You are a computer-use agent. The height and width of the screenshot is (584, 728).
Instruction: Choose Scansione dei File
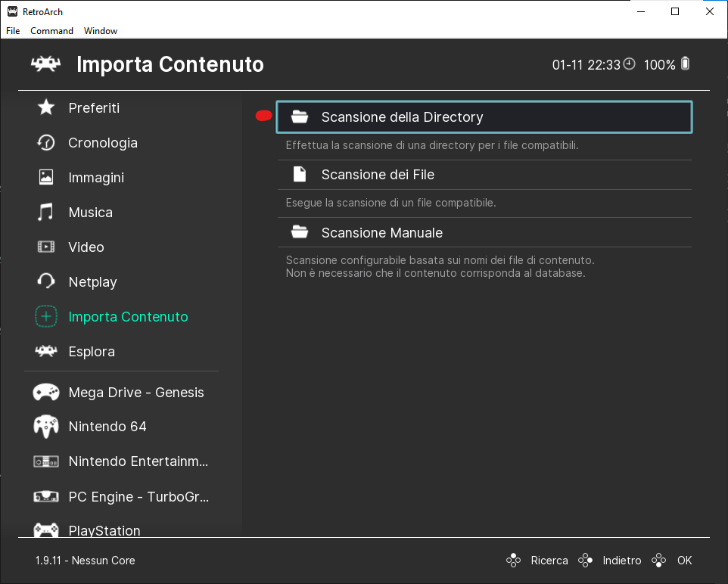pos(484,175)
